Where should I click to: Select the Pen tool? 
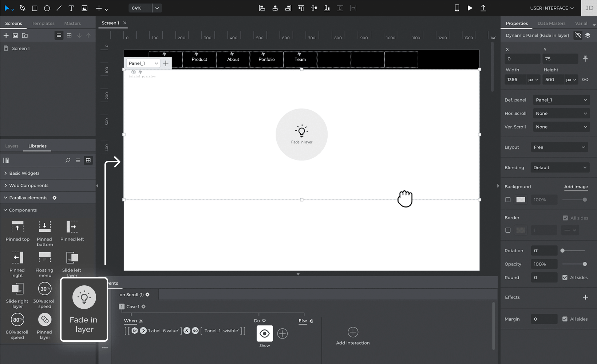(x=23, y=8)
